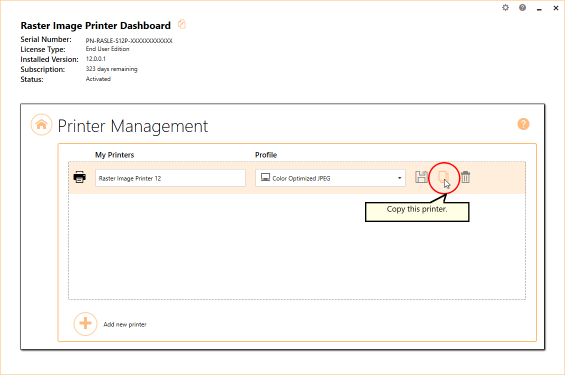Click My Printers column header

115,155
